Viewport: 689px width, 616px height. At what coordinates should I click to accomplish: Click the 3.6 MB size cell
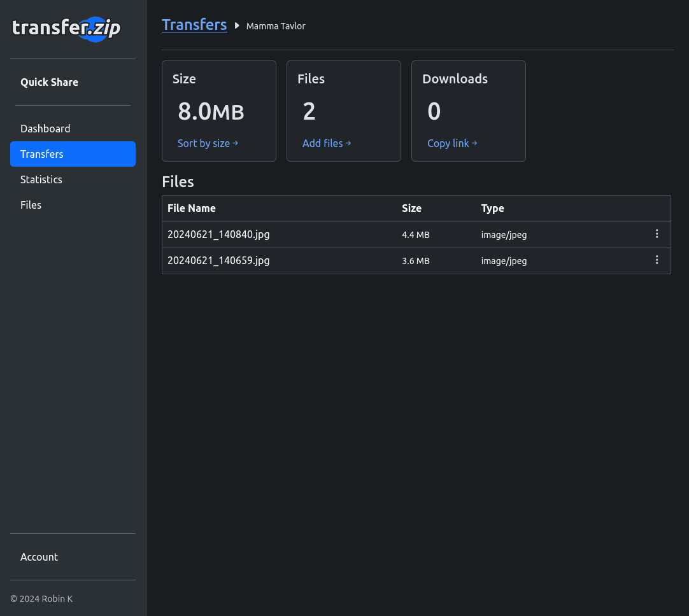(x=416, y=261)
